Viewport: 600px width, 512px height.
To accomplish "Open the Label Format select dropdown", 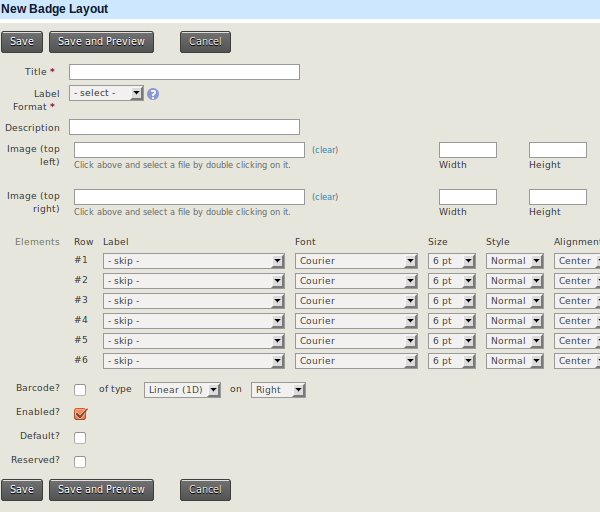I will tap(107, 93).
